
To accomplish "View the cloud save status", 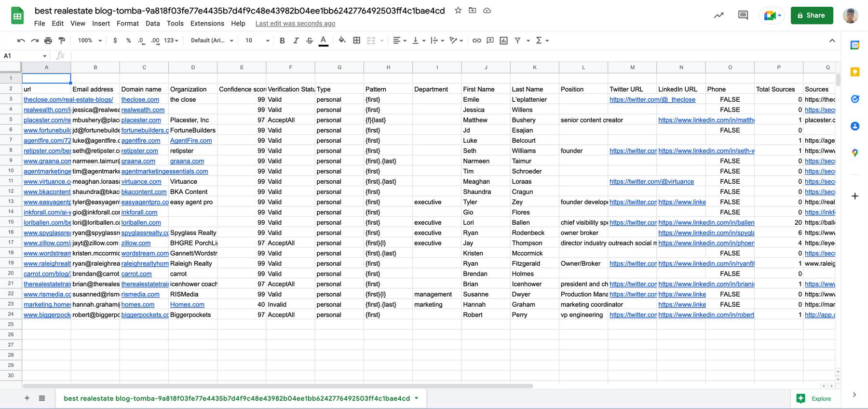I will (487, 10).
